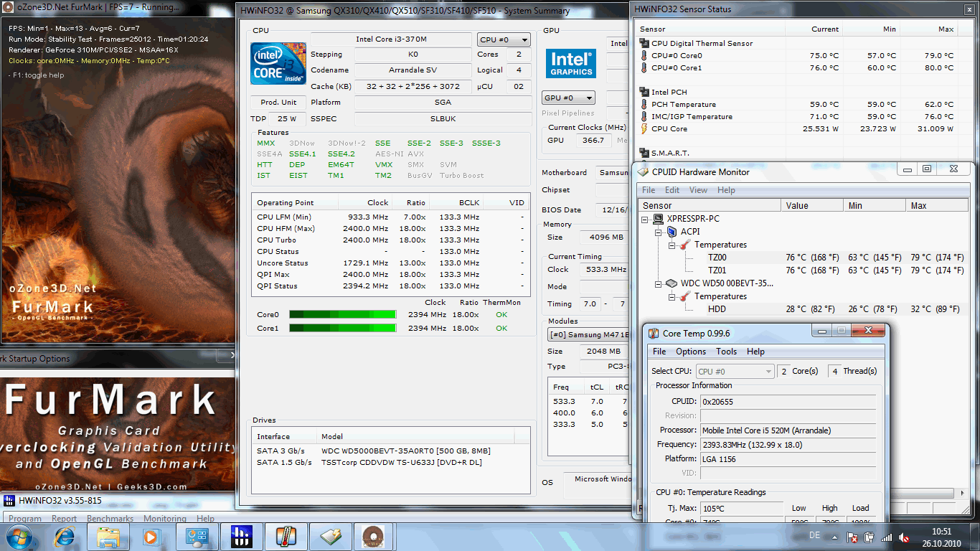The image size is (980, 551).
Task: Open HWMonitor View menu
Action: [698, 190]
